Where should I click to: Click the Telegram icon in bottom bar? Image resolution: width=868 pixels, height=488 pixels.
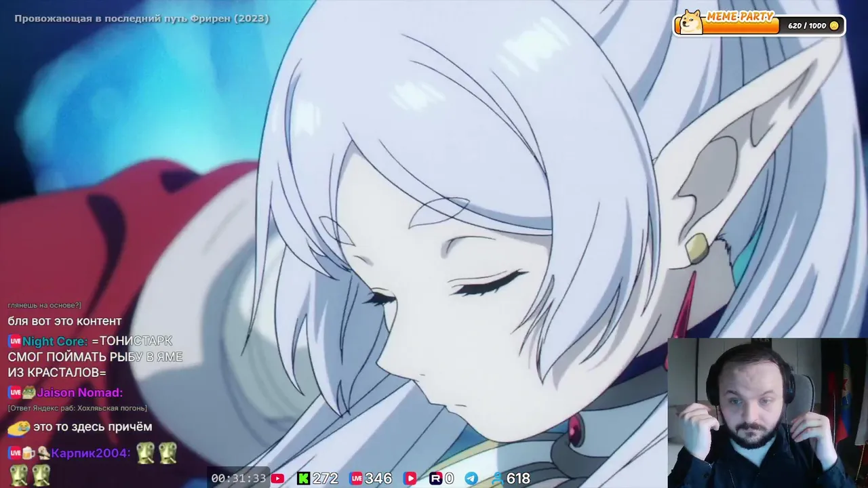click(x=471, y=479)
